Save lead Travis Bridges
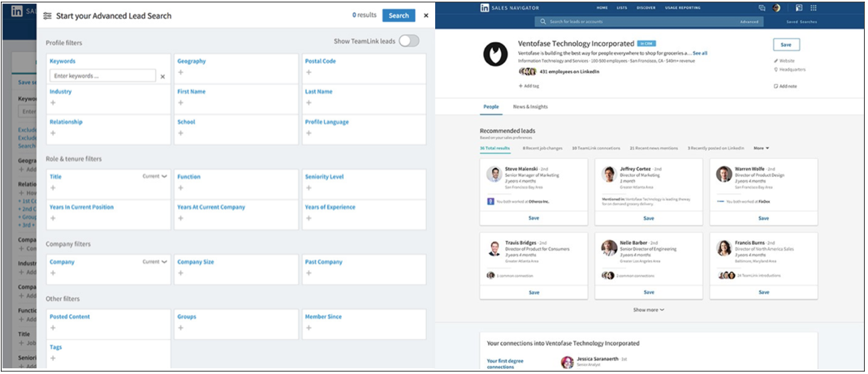Viewport: 868px width, 374px height. click(x=533, y=292)
